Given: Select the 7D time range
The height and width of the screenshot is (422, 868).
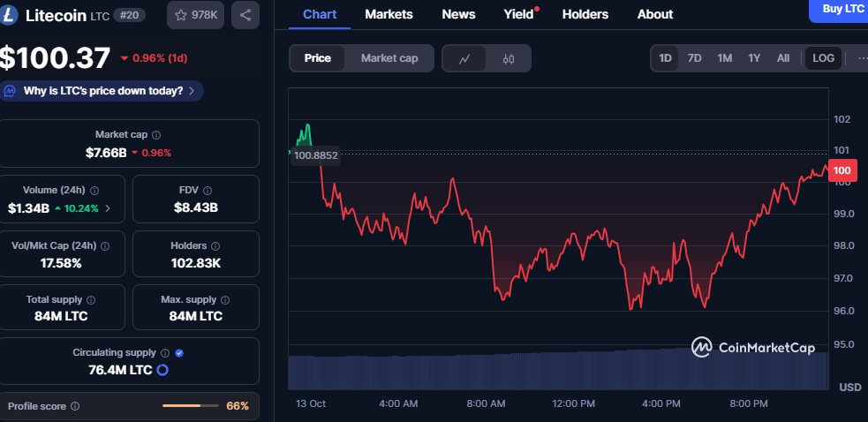Looking at the screenshot, I should click(695, 58).
